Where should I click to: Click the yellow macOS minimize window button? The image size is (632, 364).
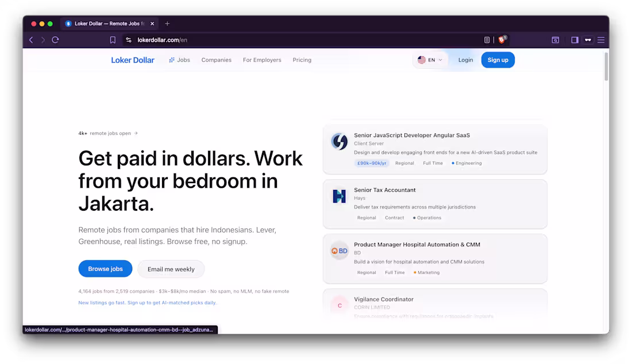click(x=42, y=24)
